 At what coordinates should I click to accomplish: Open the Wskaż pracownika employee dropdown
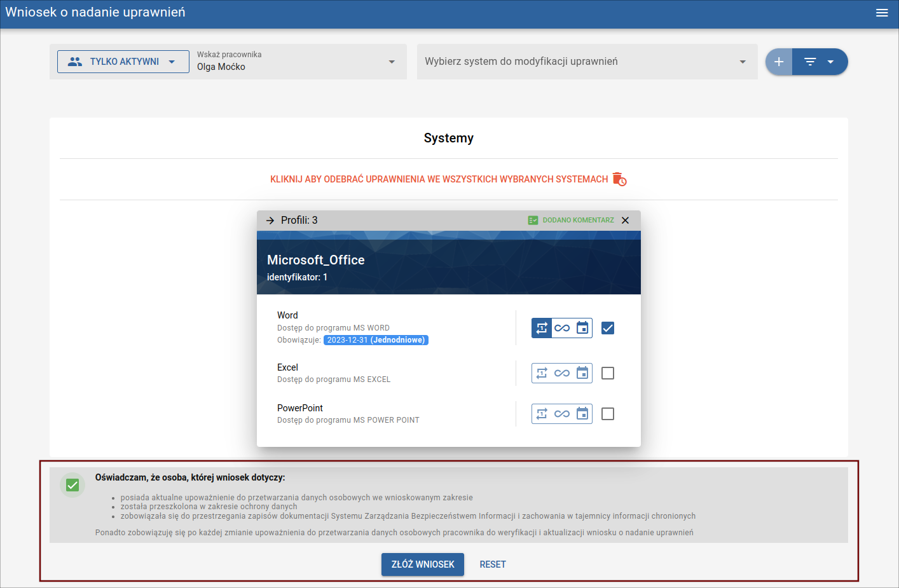296,62
